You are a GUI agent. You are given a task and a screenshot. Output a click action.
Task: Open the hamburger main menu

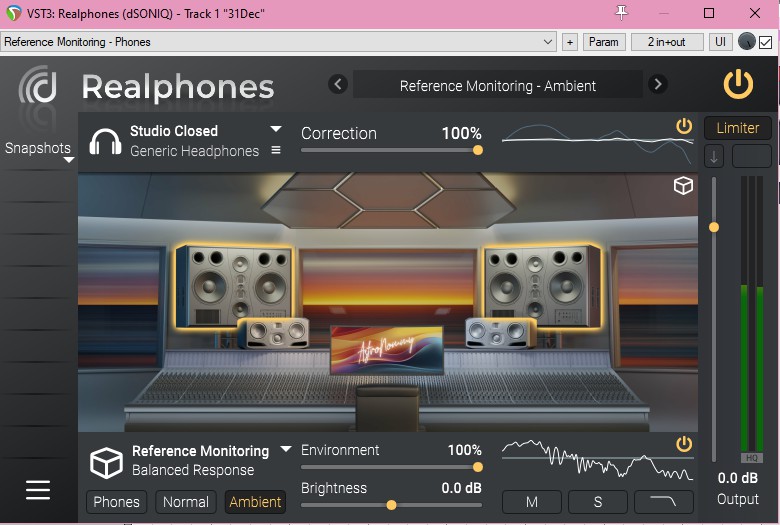(38, 490)
